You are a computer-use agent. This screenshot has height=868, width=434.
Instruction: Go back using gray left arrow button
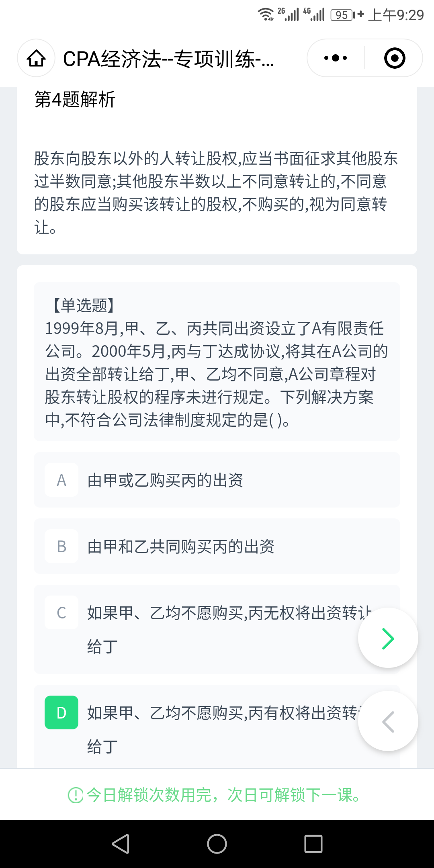(x=388, y=721)
